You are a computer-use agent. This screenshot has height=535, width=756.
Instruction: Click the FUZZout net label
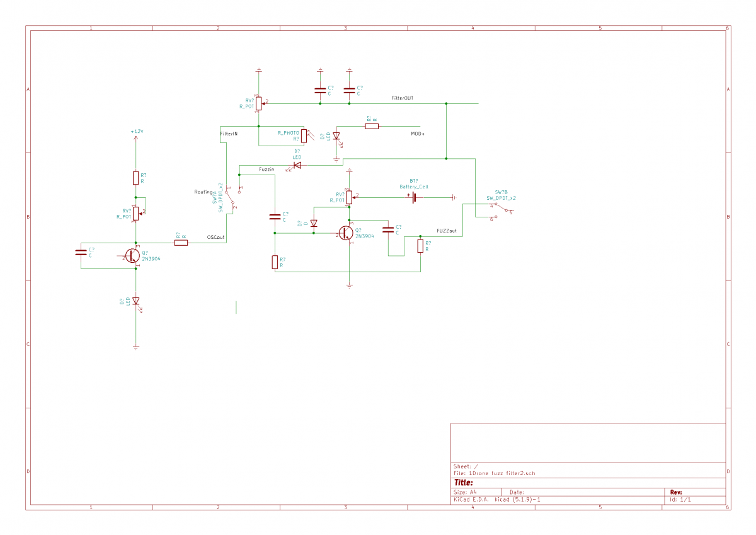[x=447, y=231]
